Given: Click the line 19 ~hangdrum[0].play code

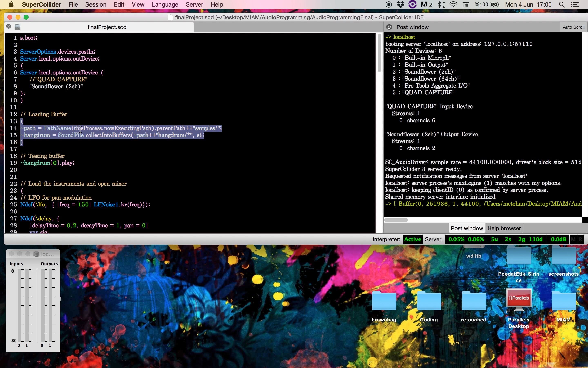Looking at the screenshot, I should tap(47, 163).
